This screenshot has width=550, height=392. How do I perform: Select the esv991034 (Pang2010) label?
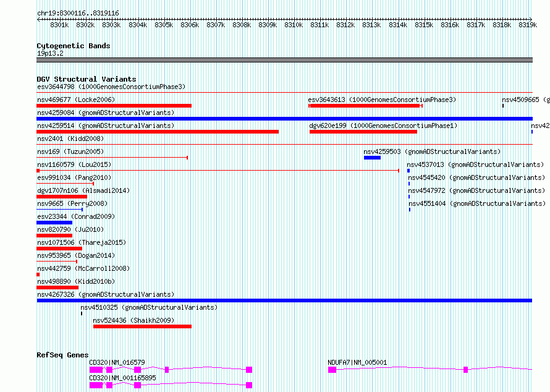click(x=74, y=177)
